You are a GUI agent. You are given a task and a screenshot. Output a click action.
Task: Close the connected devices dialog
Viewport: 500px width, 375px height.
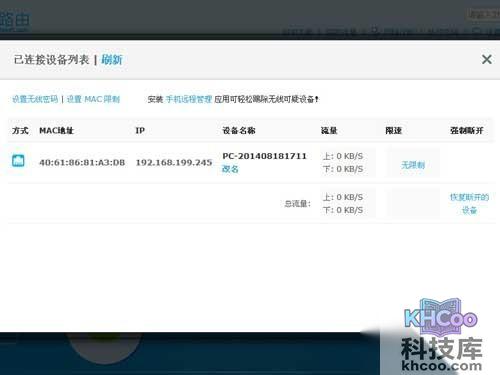tap(487, 59)
